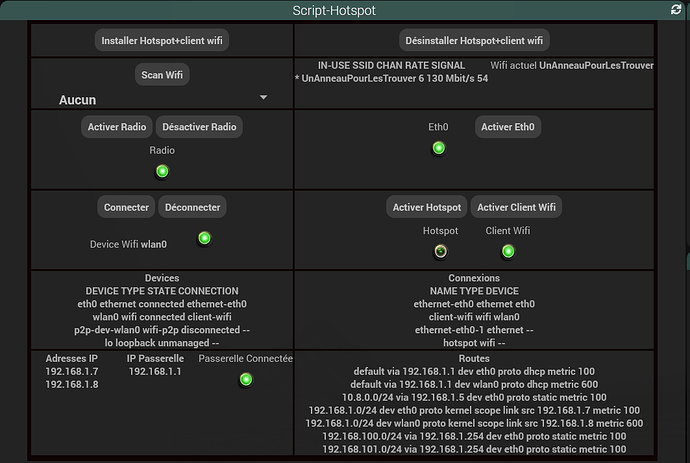Viewport: 690px width, 463px height.
Task: Select 192.168.1.0/24 wlan0 kernel route
Action: 474,423
